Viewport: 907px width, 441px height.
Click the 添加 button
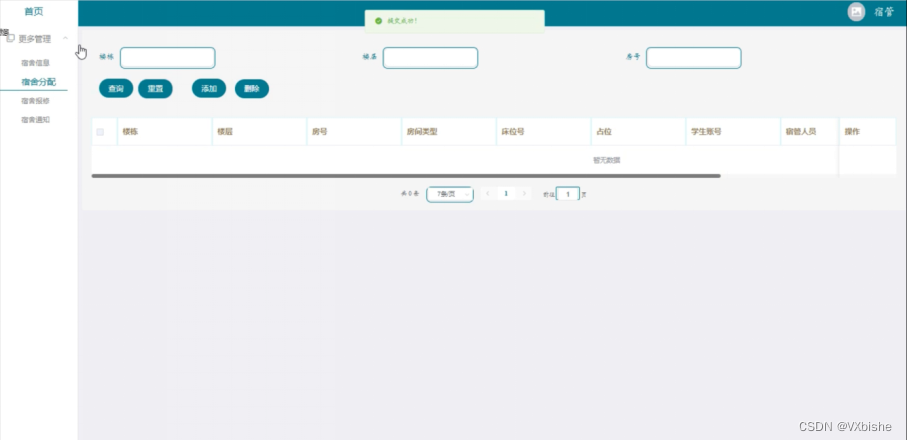pos(209,89)
